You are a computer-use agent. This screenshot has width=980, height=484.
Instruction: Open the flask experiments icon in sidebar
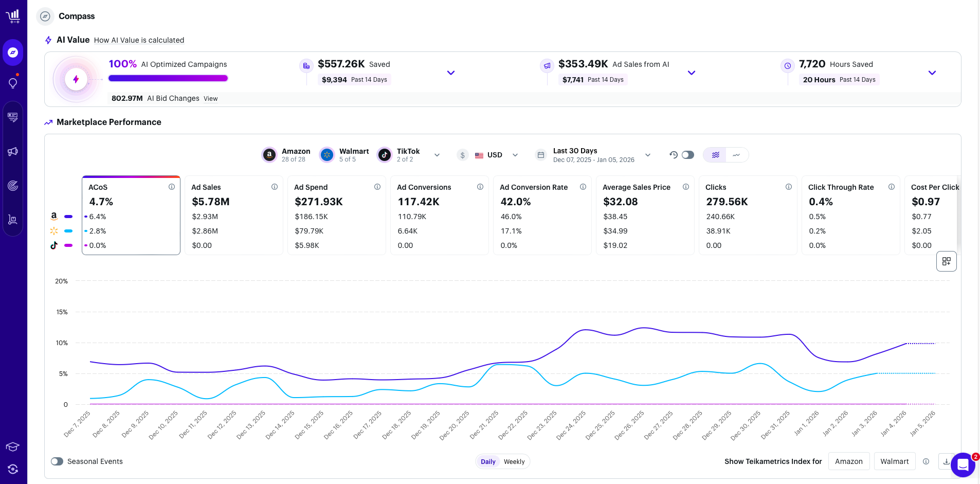pyautogui.click(x=13, y=220)
